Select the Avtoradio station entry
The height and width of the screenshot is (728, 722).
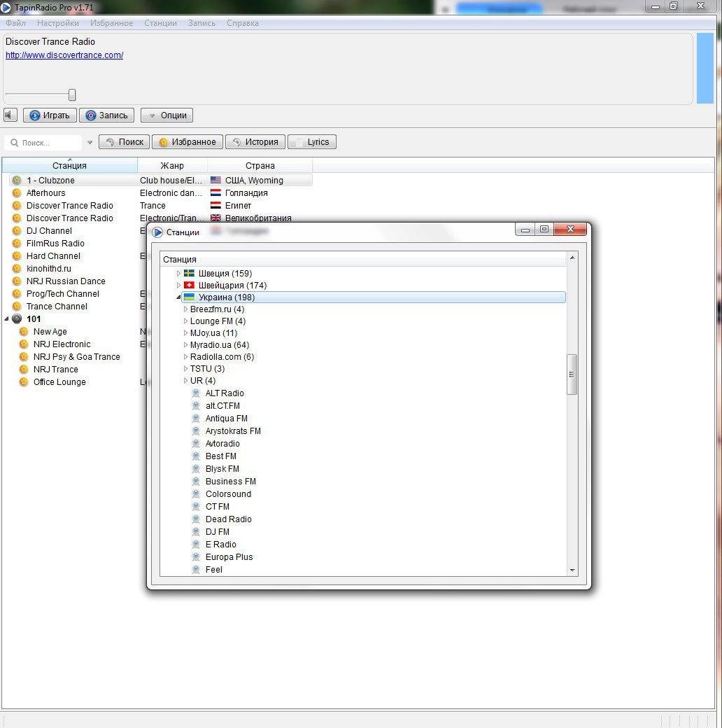click(x=222, y=443)
